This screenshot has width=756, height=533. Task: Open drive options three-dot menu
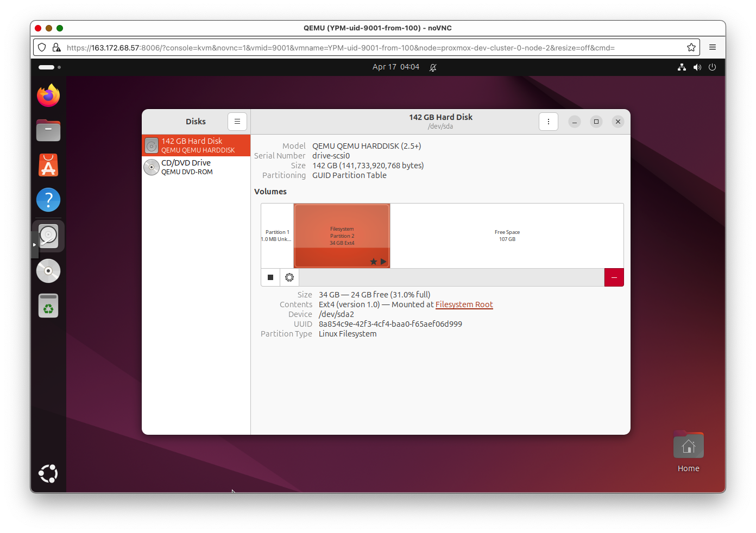point(549,122)
